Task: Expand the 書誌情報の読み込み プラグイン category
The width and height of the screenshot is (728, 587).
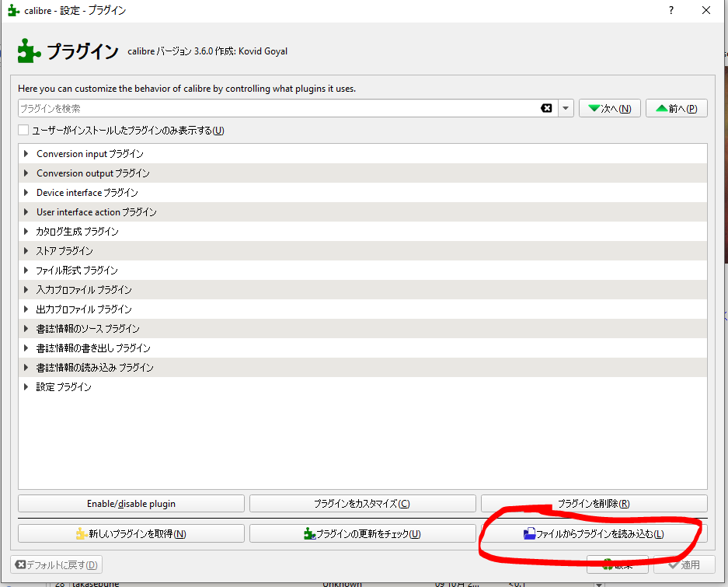Action: click(26, 368)
